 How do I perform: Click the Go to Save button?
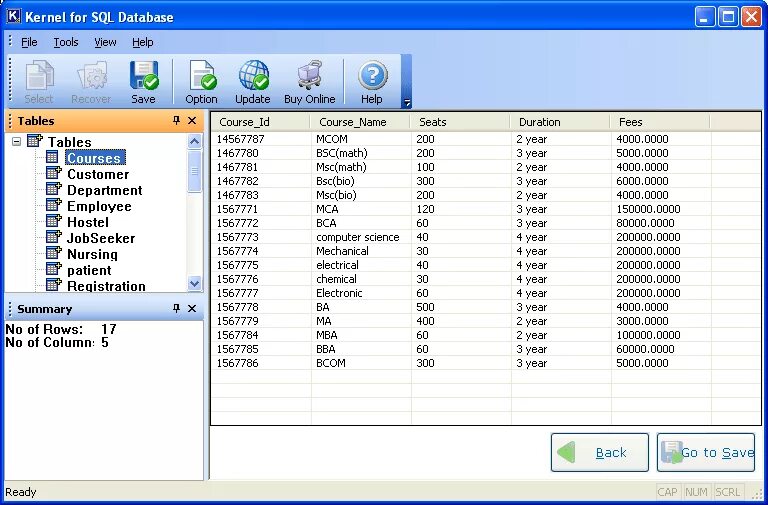[x=706, y=452]
